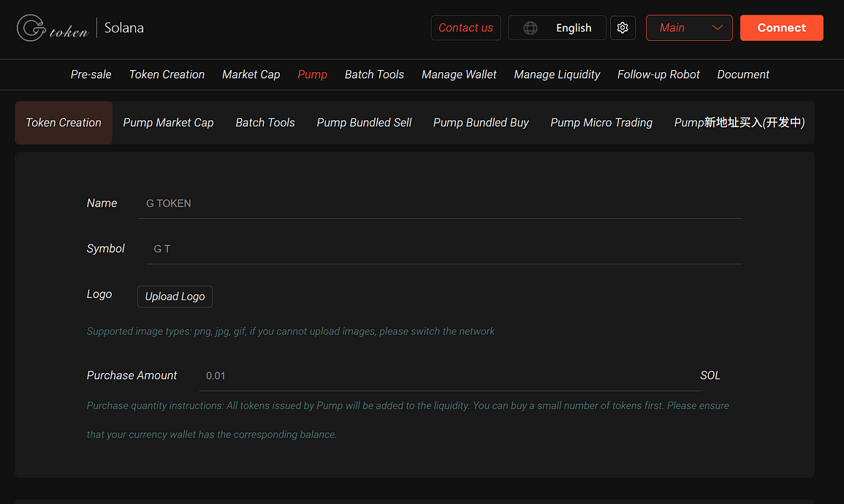The width and height of the screenshot is (844, 504).
Task: Open the Pre-sale menu
Action: pyautogui.click(x=91, y=75)
